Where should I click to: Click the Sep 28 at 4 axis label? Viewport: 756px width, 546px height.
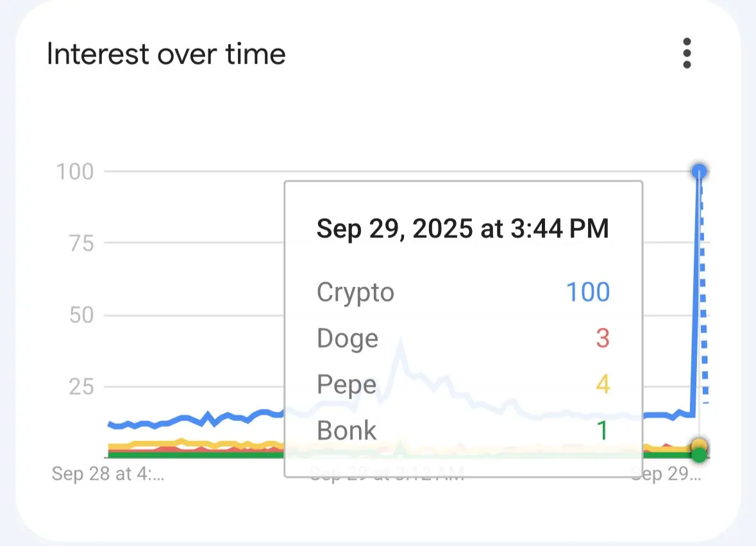108,474
